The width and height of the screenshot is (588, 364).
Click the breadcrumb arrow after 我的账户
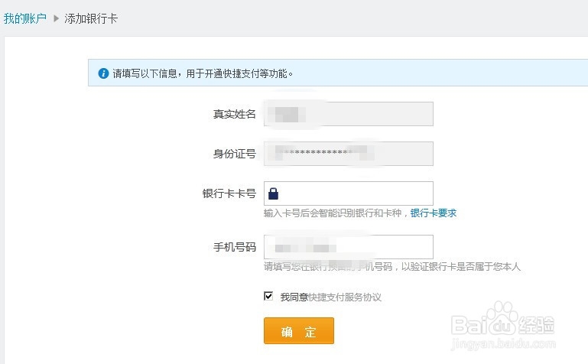point(56,18)
